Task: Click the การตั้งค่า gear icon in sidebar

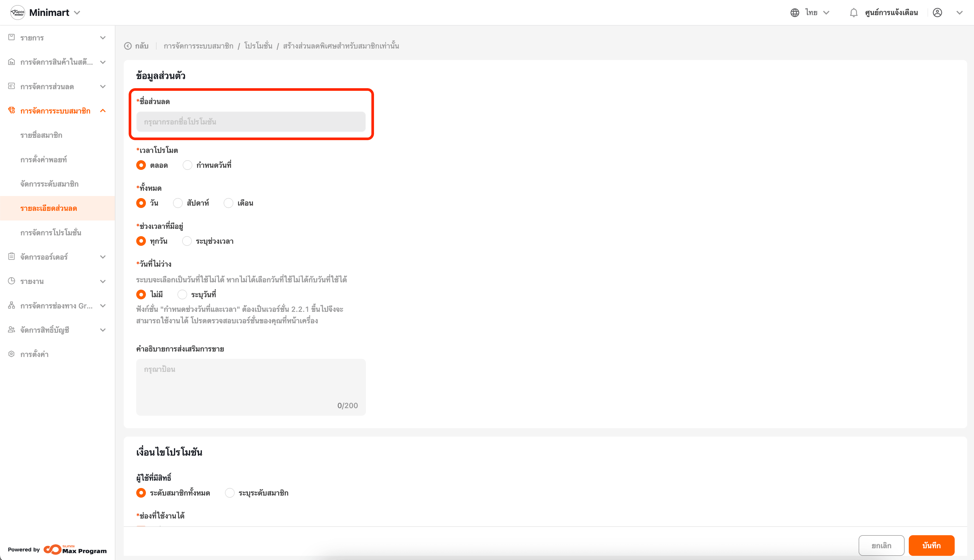Action: click(x=11, y=354)
